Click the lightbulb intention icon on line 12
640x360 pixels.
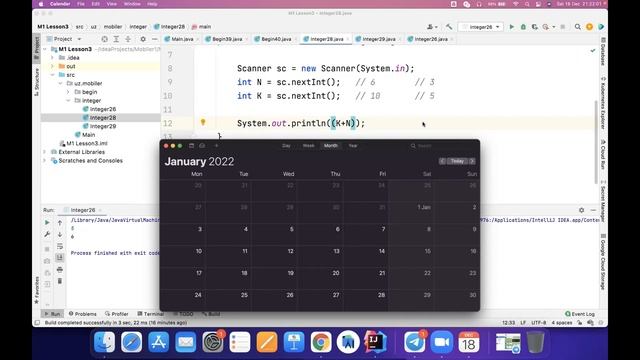click(203, 122)
